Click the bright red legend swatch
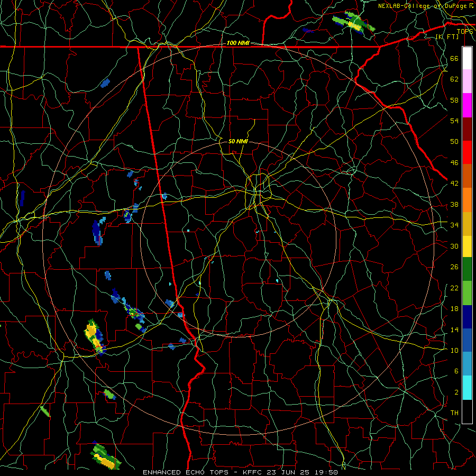476x476 pixels. pyautogui.click(x=467, y=152)
